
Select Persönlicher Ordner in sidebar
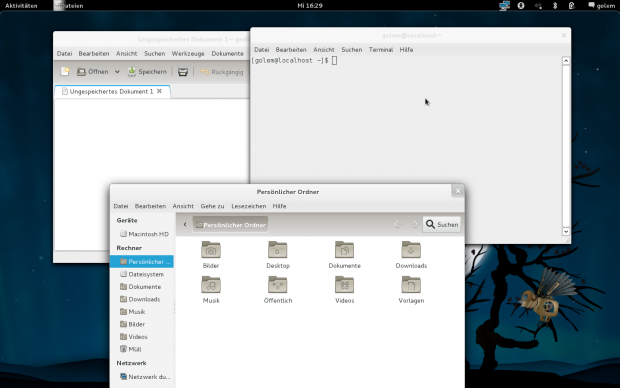(x=142, y=261)
